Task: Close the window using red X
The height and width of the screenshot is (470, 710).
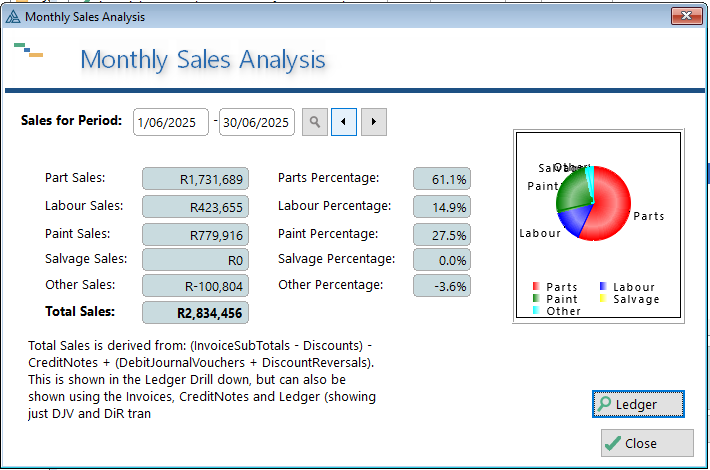Action: (x=686, y=16)
